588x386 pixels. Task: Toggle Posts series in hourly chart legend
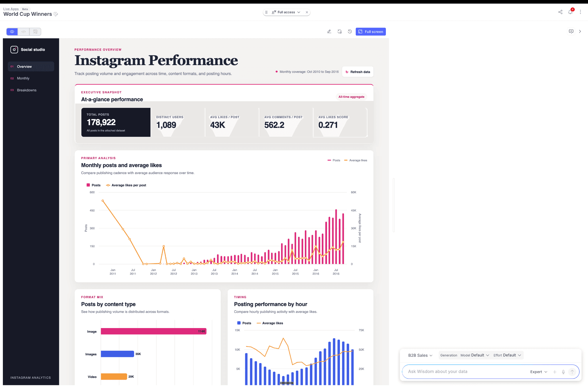(x=244, y=323)
